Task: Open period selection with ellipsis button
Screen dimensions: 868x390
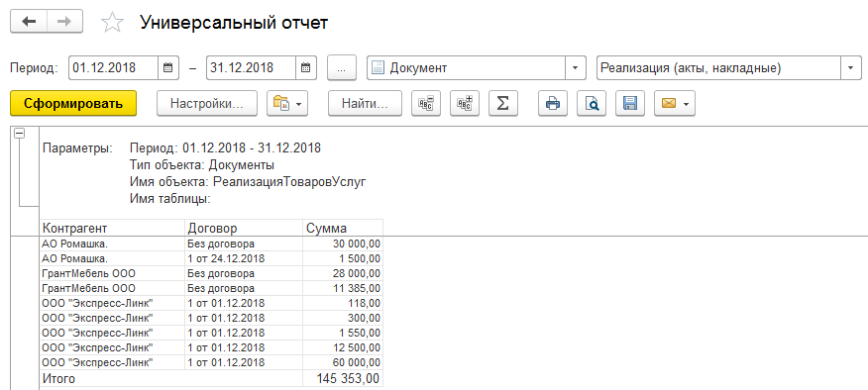Action: tap(342, 68)
